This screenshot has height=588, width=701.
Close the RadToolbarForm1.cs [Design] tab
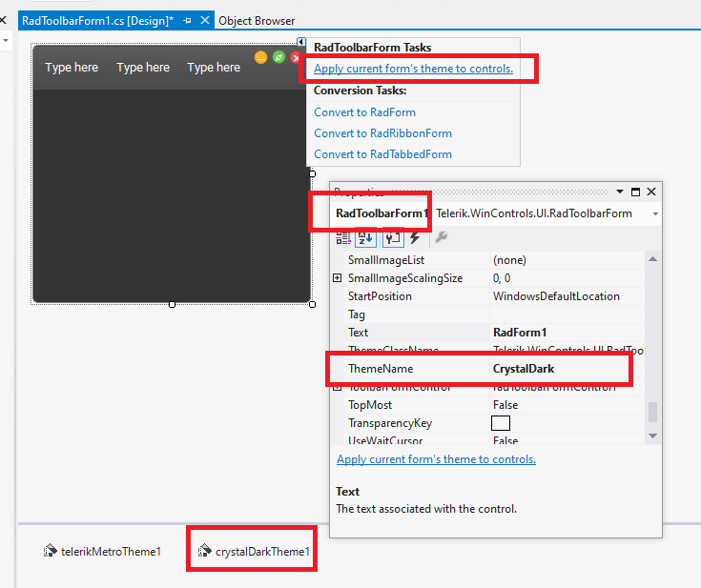click(205, 20)
